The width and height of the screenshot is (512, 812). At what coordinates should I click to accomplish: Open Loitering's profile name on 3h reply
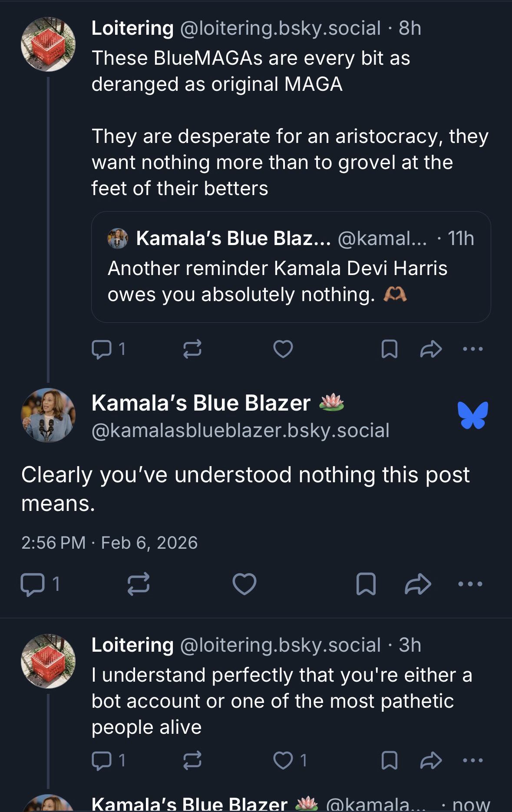[132, 645]
